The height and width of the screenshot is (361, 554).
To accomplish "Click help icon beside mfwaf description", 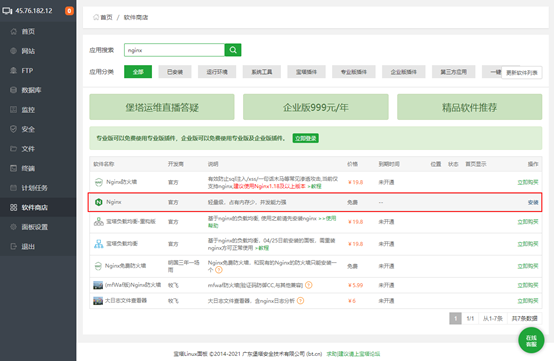I will [308, 285].
